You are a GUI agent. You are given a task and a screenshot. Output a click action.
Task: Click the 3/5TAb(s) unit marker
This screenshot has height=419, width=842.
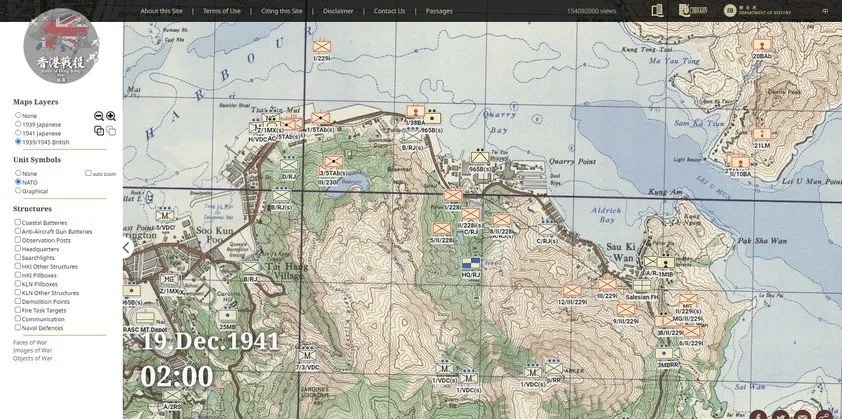333,161
